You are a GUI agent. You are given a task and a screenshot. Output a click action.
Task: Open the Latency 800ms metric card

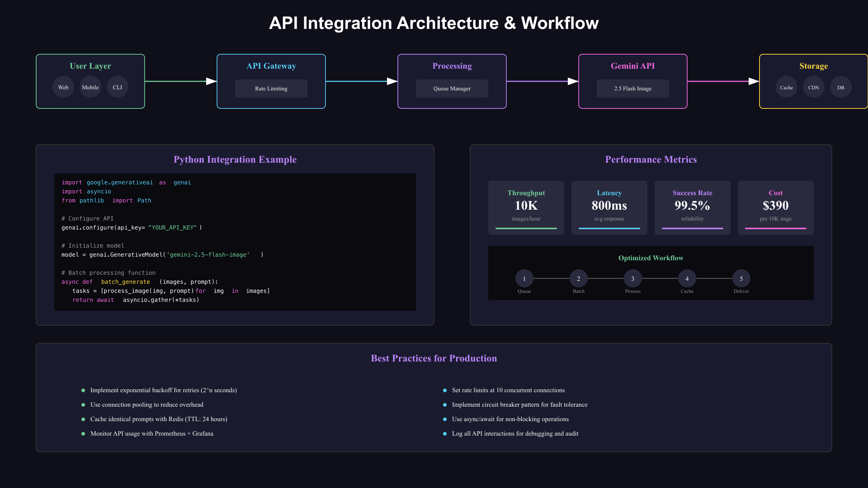[x=609, y=208]
